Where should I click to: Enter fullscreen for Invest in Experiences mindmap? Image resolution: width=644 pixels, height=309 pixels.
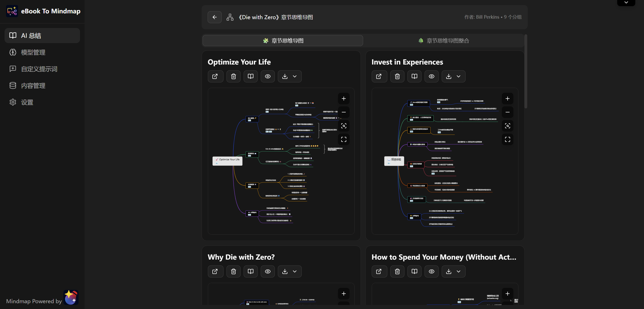pyautogui.click(x=507, y=139)
